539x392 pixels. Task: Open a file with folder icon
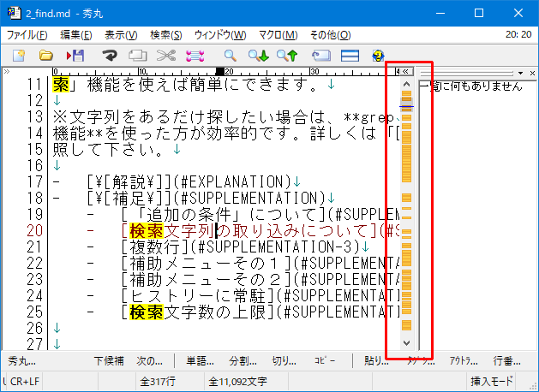(45, 56)
